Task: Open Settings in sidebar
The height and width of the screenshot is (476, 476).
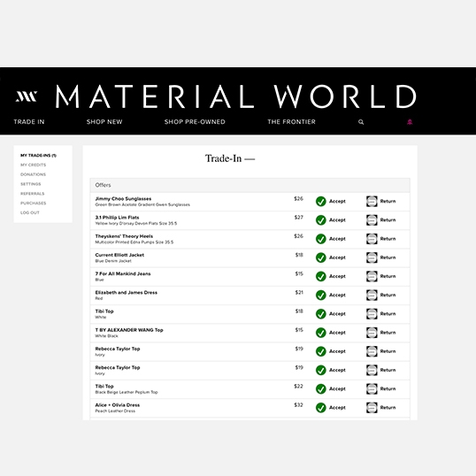Action: 31,184
